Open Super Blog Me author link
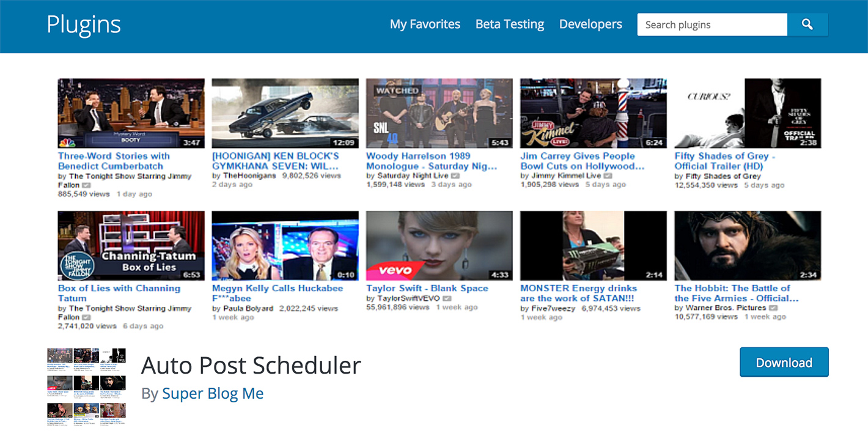Screen dimensions: 868x447 pos(213,393)
